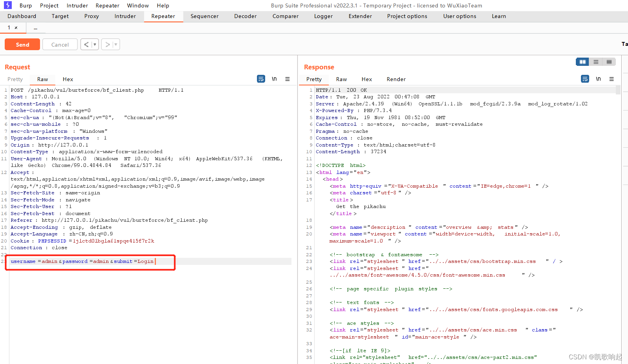Switch Response view to Raw
The image size is (628, 364).
click(x=342, y=79)
